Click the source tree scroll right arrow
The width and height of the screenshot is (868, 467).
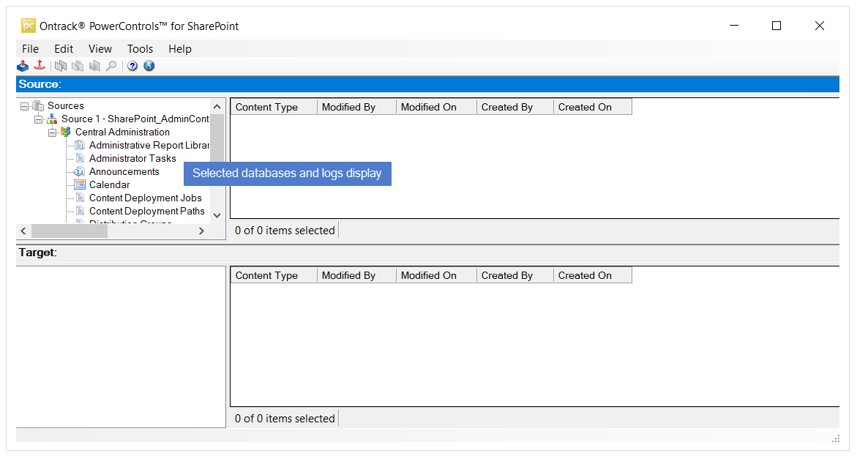[201, 231]
